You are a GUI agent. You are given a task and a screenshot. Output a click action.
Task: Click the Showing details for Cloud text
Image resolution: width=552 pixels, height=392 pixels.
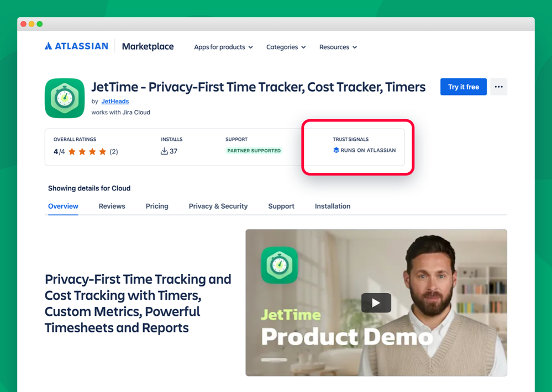89,188
